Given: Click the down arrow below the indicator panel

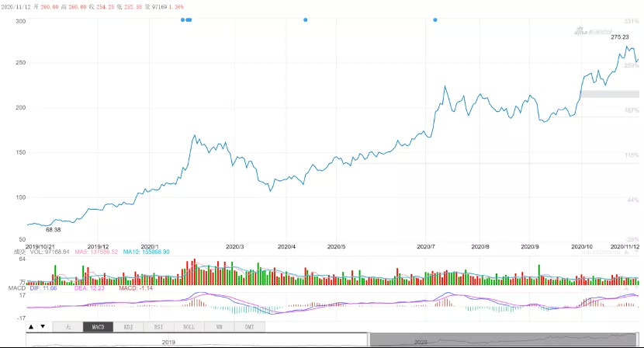Looking at the screenshot, I should (x=43, y=327).
